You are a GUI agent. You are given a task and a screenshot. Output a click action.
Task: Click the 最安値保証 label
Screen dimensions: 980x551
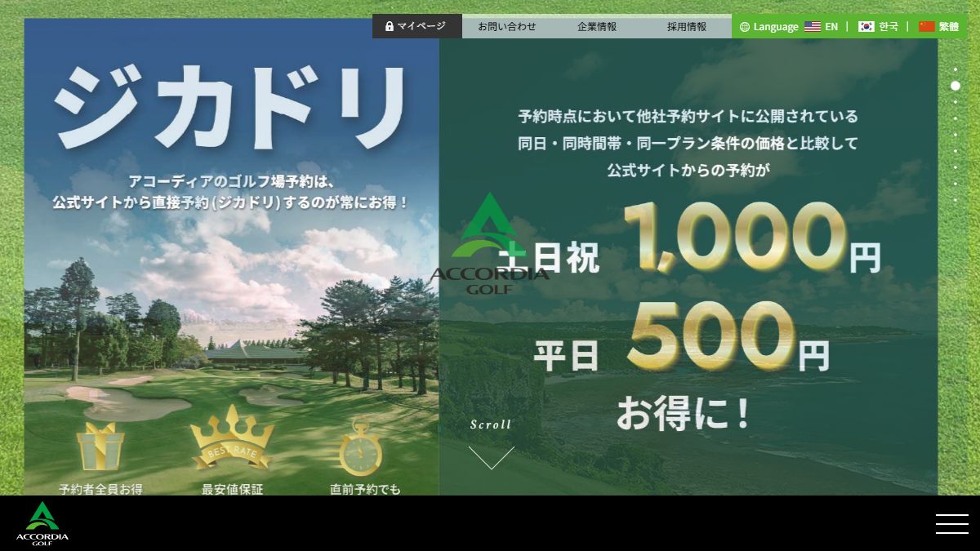tap(233, 489)
